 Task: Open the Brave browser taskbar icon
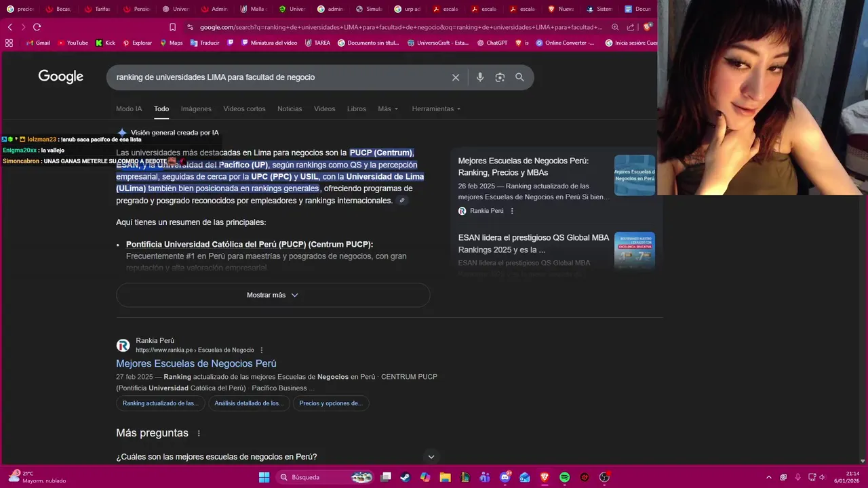545,477
